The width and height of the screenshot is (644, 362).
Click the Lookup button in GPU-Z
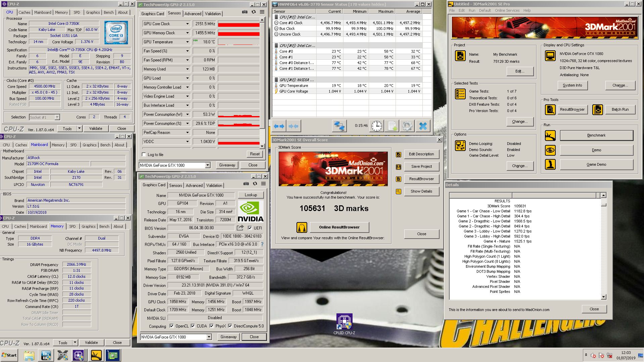[250, 195]
